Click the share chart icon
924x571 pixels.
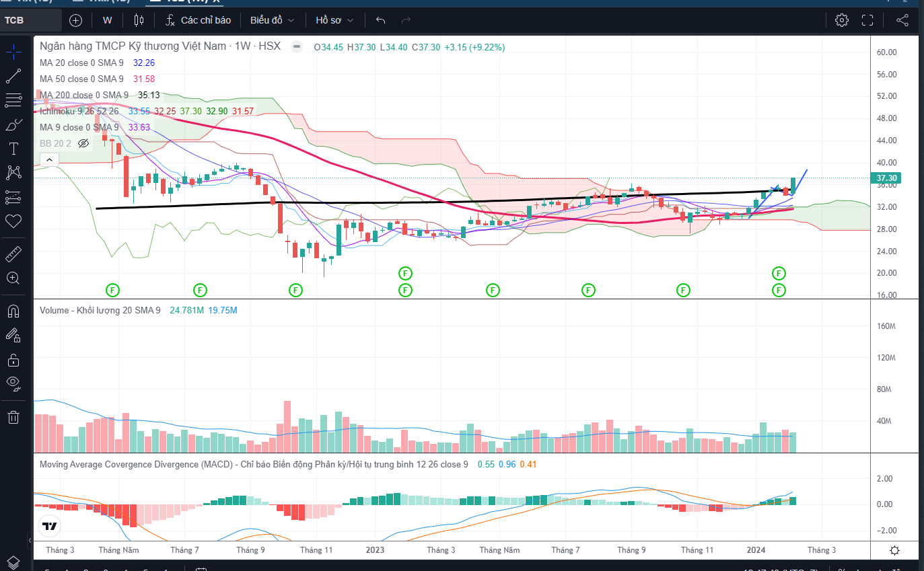[902, 20]
